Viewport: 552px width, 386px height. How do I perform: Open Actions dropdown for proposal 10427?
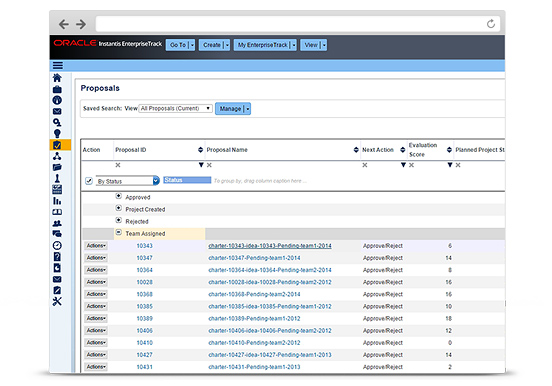(96, 355)
